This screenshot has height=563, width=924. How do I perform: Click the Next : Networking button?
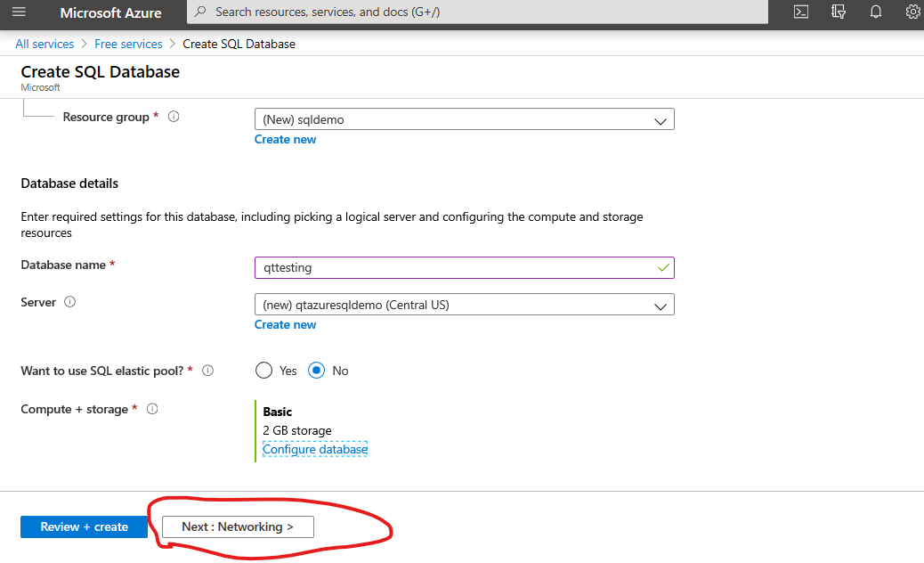click(x=238, y=527)
